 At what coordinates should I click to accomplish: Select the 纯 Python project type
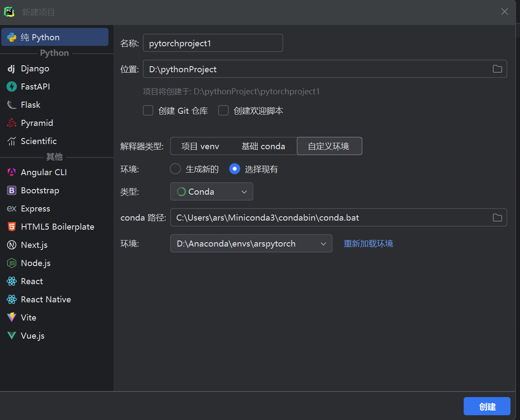(55, 37)
